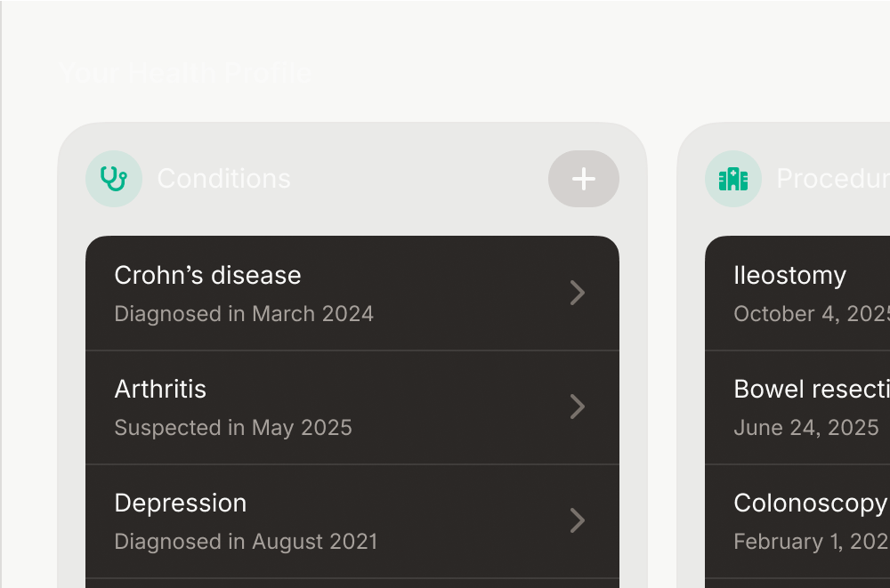890x588 pixels.
Task: Tap the add icon in the Conditions card header
Action: [x=584, y=179]
